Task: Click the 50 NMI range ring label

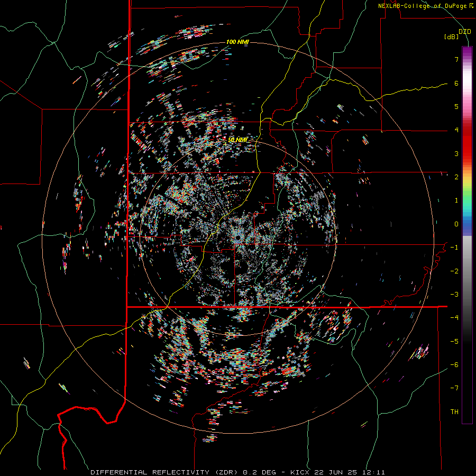Action: [237, 140]
